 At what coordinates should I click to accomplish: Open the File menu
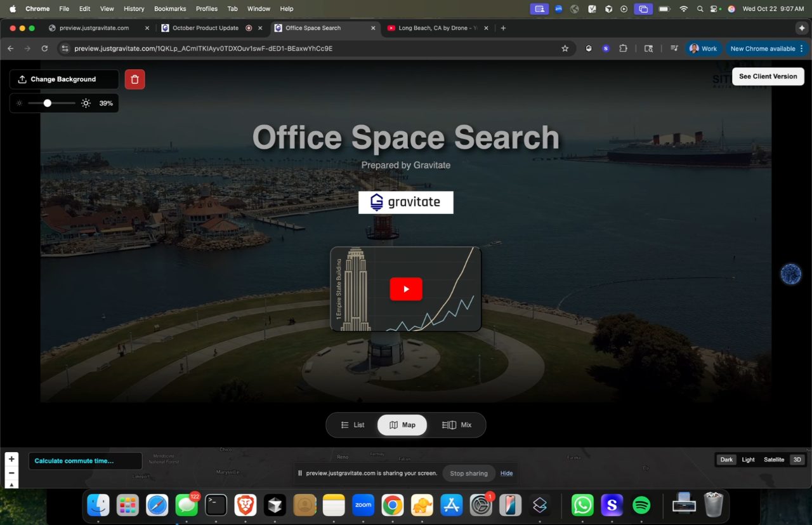(x=64, y=9)
